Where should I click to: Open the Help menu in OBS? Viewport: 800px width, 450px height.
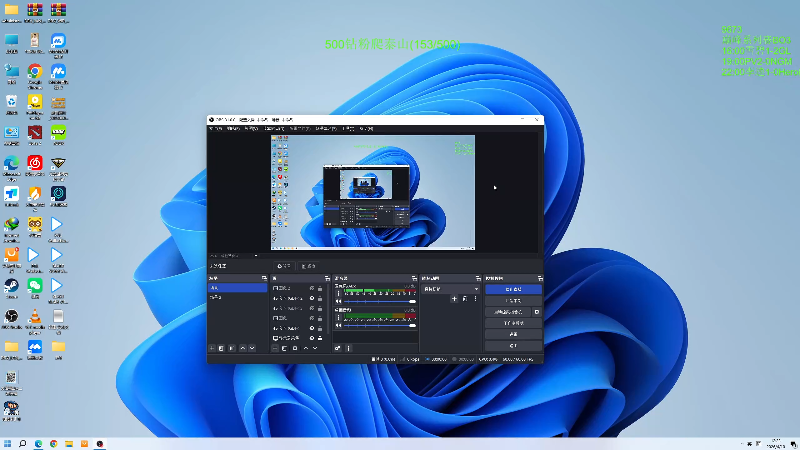point(366,129)
